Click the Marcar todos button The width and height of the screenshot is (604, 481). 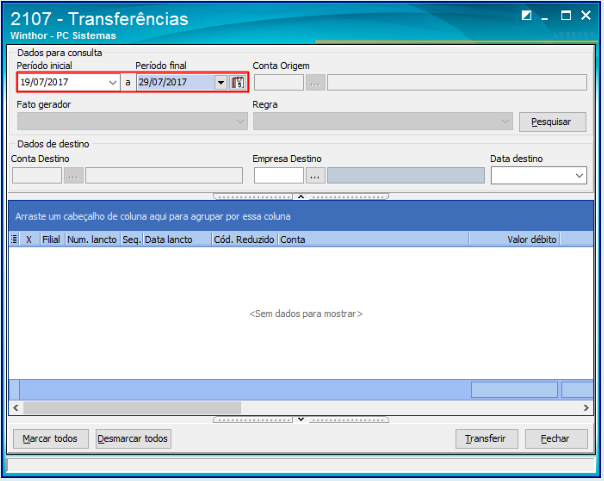(51, 439)
